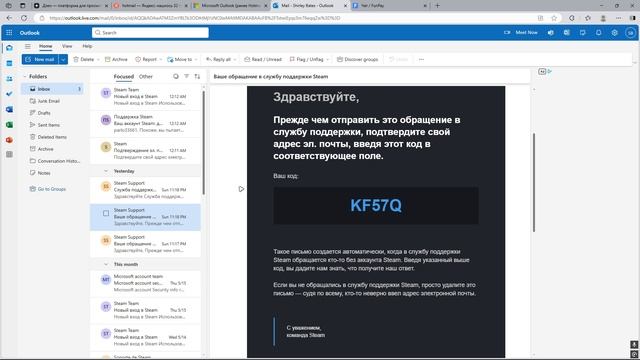Open the Go to Groups link
640x360 pixels.
click(x=48, y=189)
